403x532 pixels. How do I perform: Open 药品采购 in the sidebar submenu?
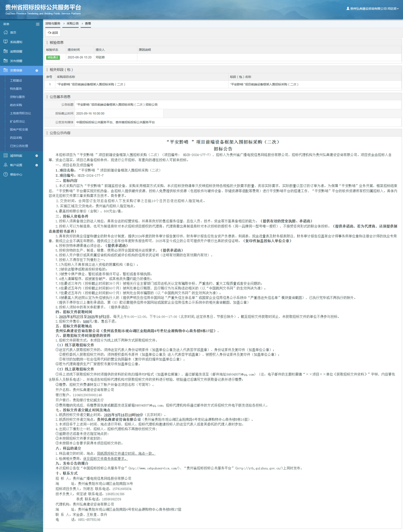(16, 138)
